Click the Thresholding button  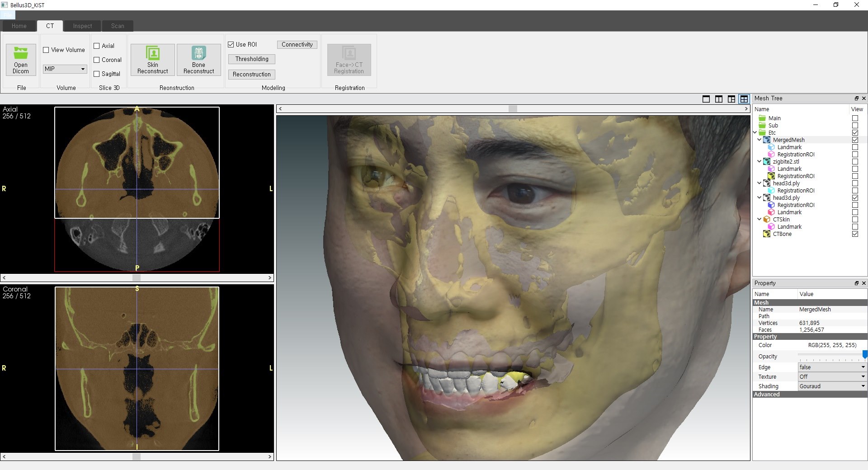[x=252, y=59]
